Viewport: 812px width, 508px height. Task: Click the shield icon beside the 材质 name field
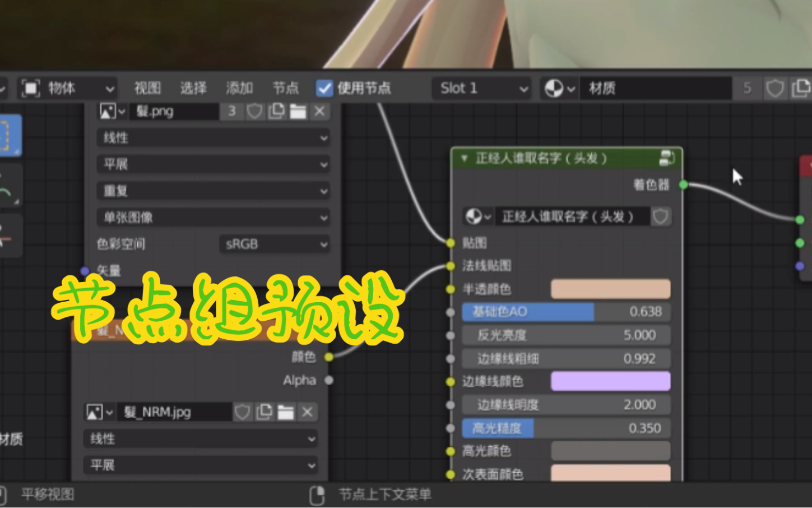774,88
